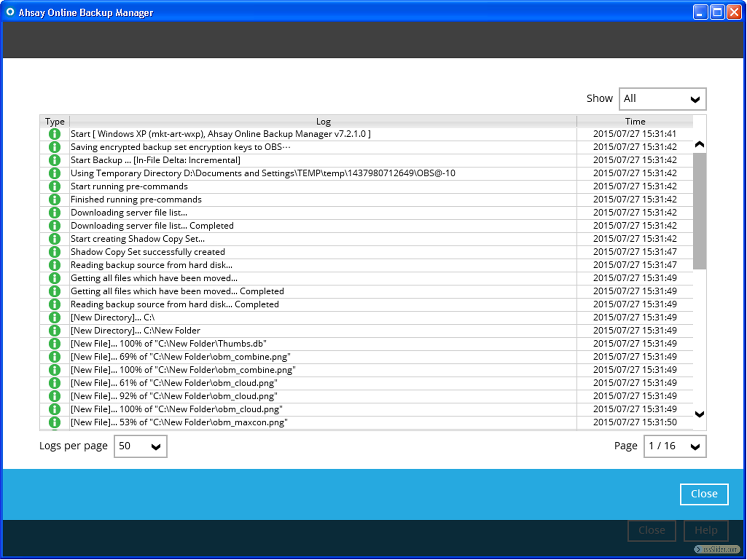Click info icon beside Start Backup In-File Delta row
The width and height of the screenshot is (747, 560).
55,160
